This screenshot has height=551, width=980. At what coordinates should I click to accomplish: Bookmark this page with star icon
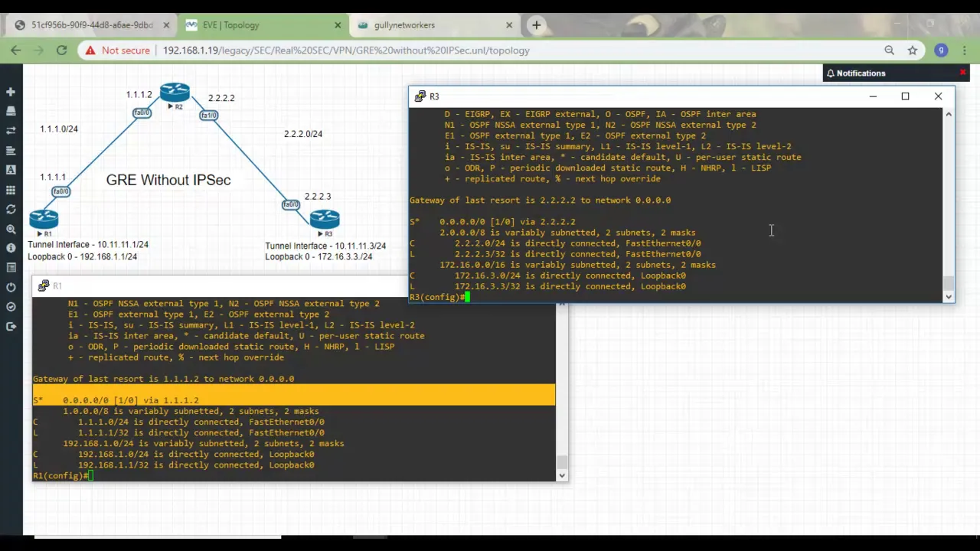(x=913, y=51)
